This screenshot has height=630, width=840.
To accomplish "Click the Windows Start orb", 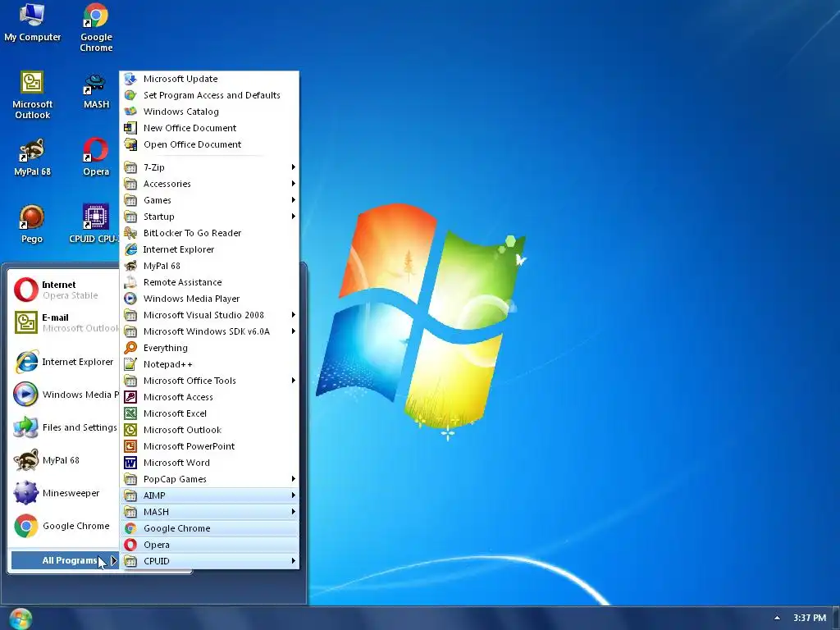I will tap(21, 619).
